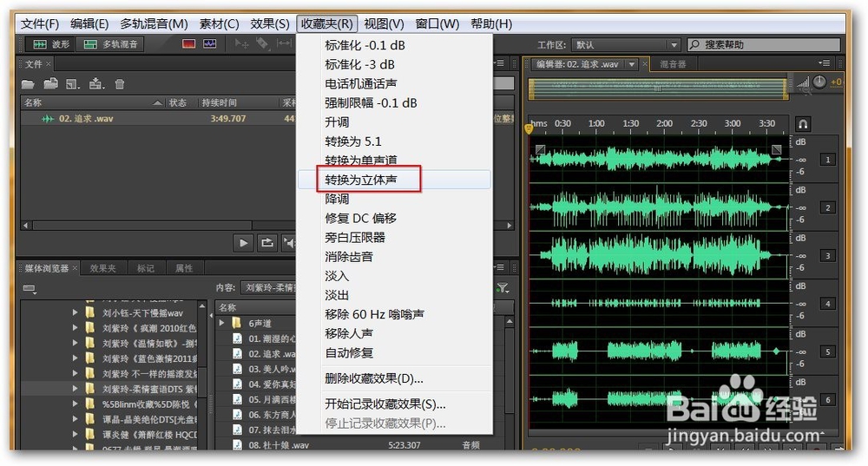Click the fade-in handle on channel 1
The image size is (868, 466).
click(x=540, y=149)
